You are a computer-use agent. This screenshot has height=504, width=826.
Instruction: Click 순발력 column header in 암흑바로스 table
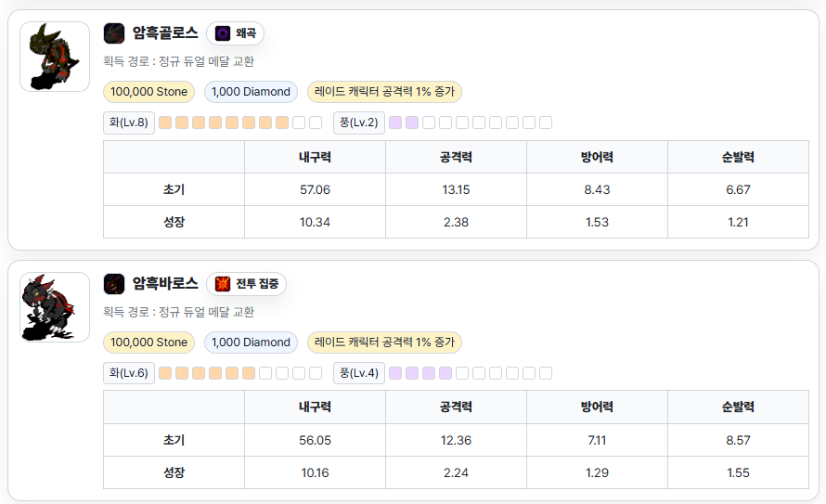[738, 407]
